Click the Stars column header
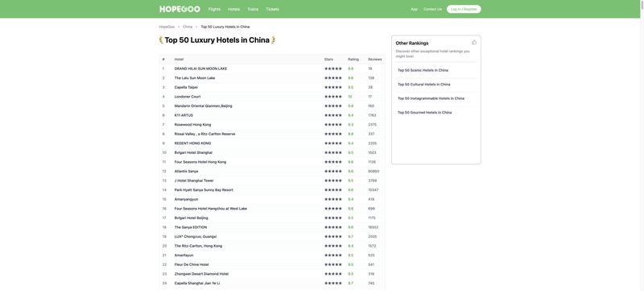The width and height of the screenshot is (644, 291). point(328,59)
